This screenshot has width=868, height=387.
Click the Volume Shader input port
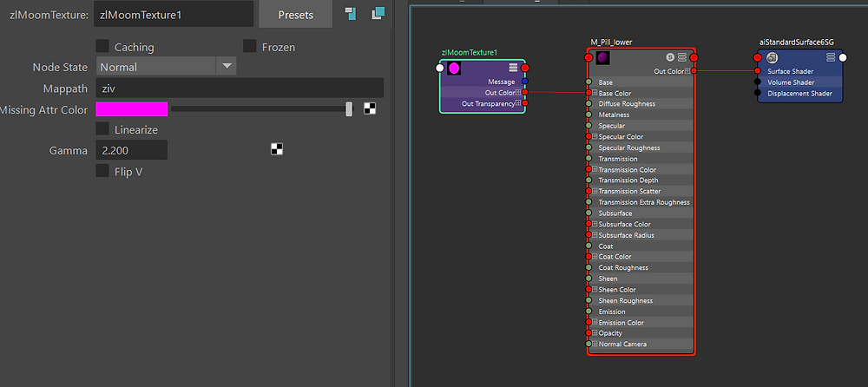click(758, 82)
